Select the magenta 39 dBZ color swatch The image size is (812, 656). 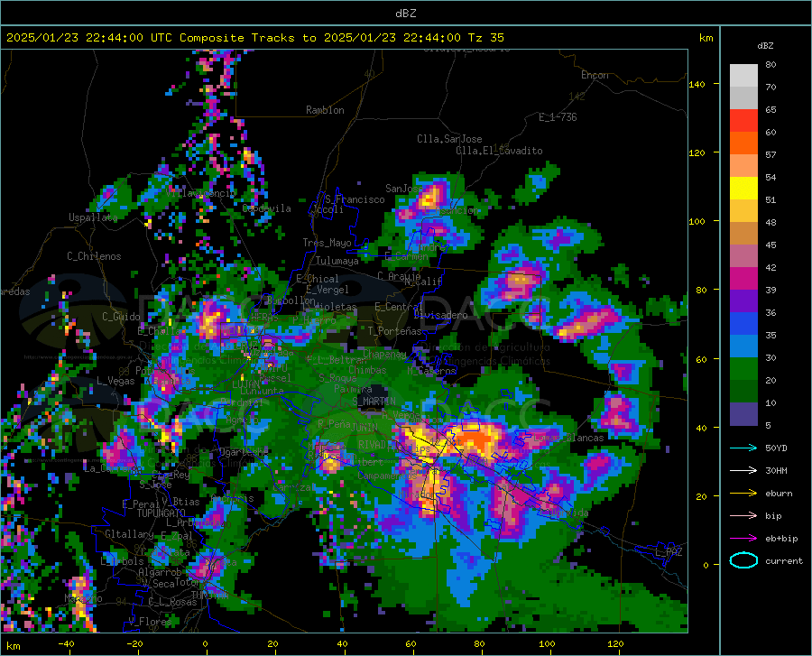pos(743,279)
